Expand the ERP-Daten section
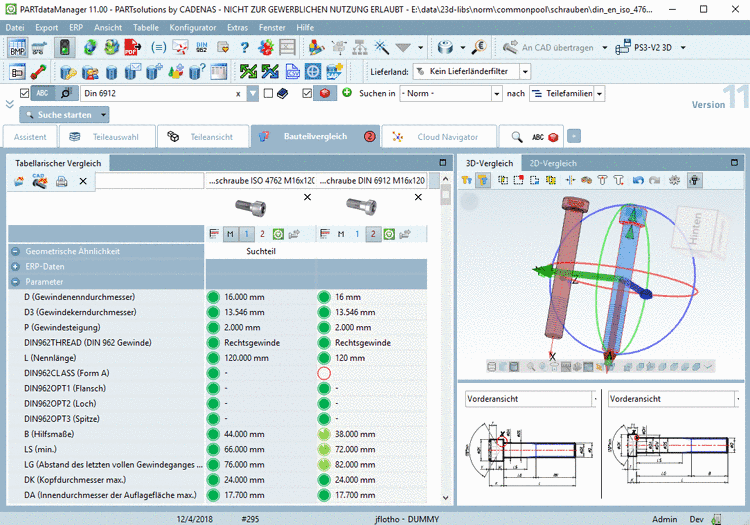Screen dimensions: 750x525 pos(15,266)
